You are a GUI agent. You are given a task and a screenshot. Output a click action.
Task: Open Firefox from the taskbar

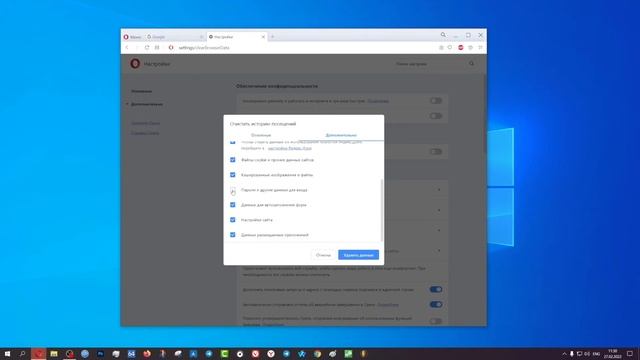click(x=147, y=354)
